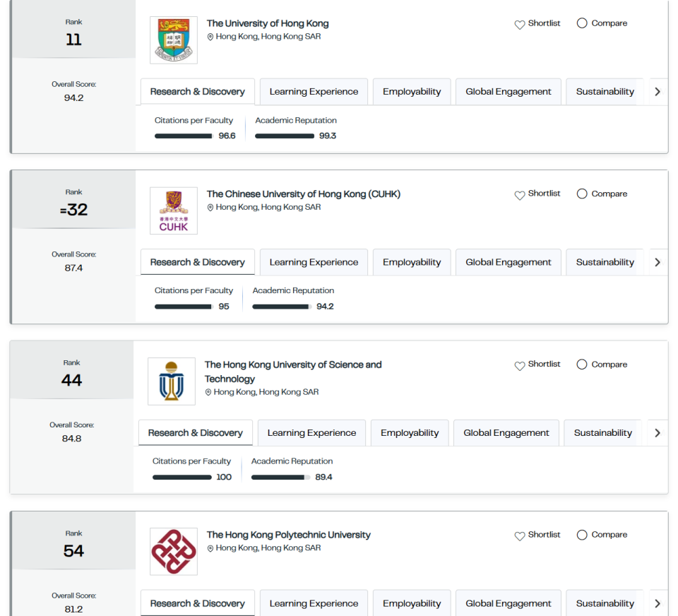Open Learning Experience tab for University of Hong Kong
Viewport: 678px width, 616px height.
coord(314,92)
